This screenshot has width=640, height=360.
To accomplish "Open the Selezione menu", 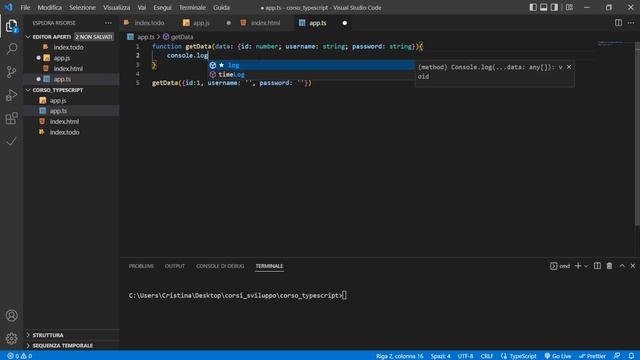I will pyautogui.click(x=82, y=7).
